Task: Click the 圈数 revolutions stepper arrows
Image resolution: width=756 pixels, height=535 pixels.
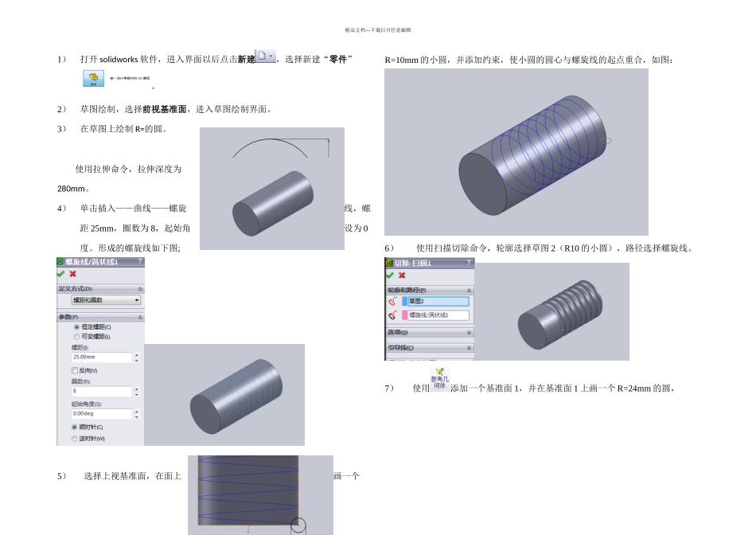Action: pyautogui.click(x=137, y=391)
